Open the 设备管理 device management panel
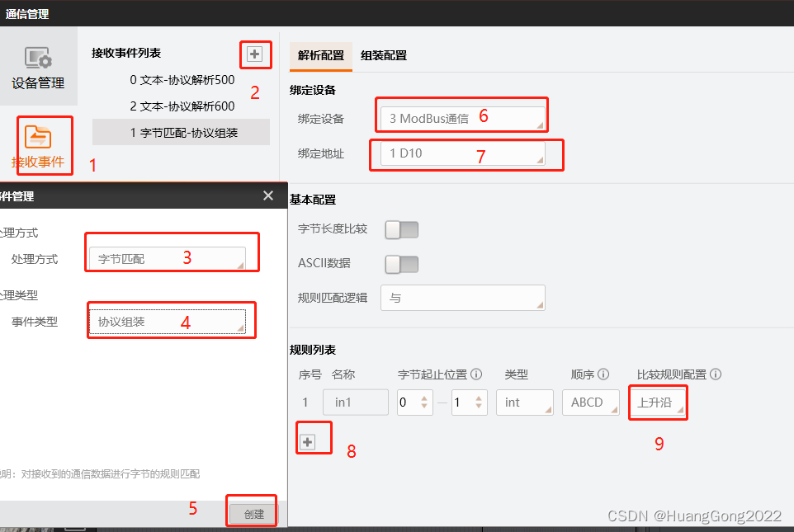This screenshot has height=532, width=794. 39,68
